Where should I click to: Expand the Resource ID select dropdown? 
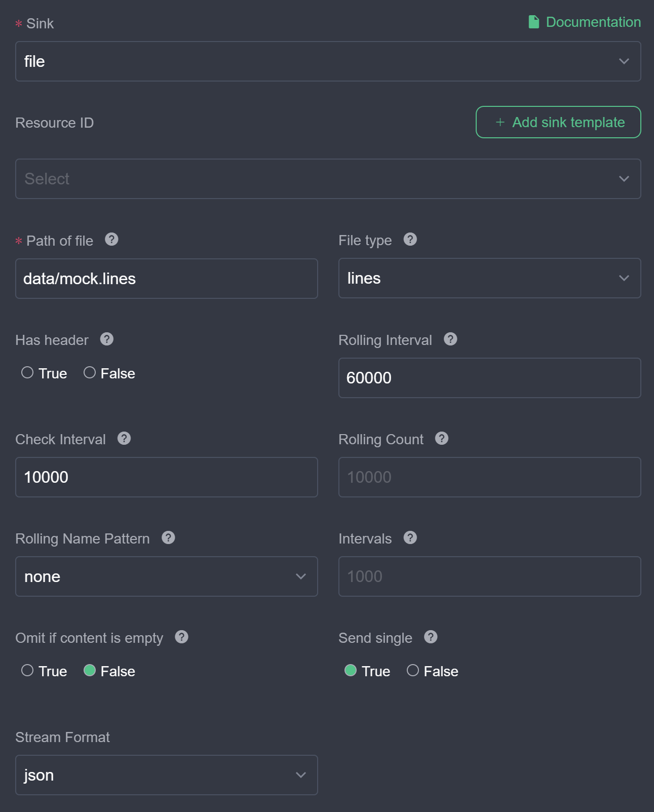pyautogui.click(x=328, y=179)
